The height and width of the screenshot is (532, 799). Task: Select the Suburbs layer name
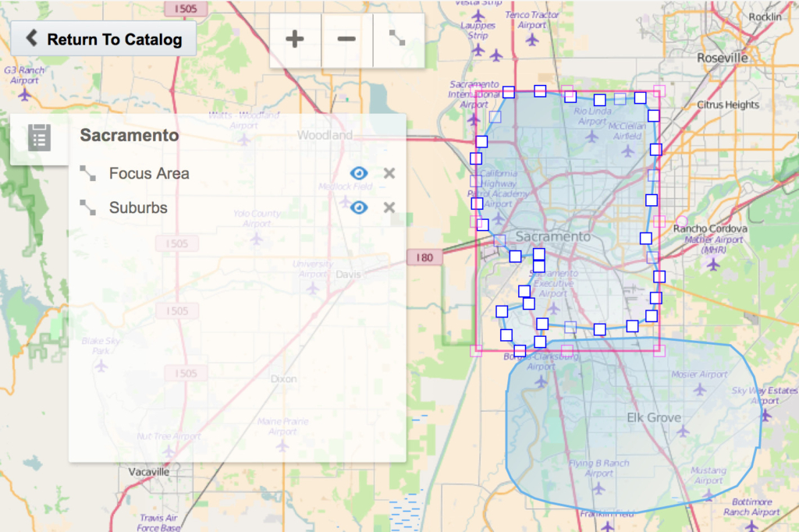coord(138,207)
